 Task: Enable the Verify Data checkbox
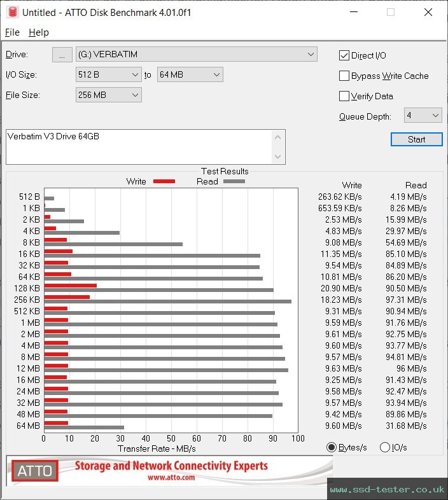click(x=344, y=96)
